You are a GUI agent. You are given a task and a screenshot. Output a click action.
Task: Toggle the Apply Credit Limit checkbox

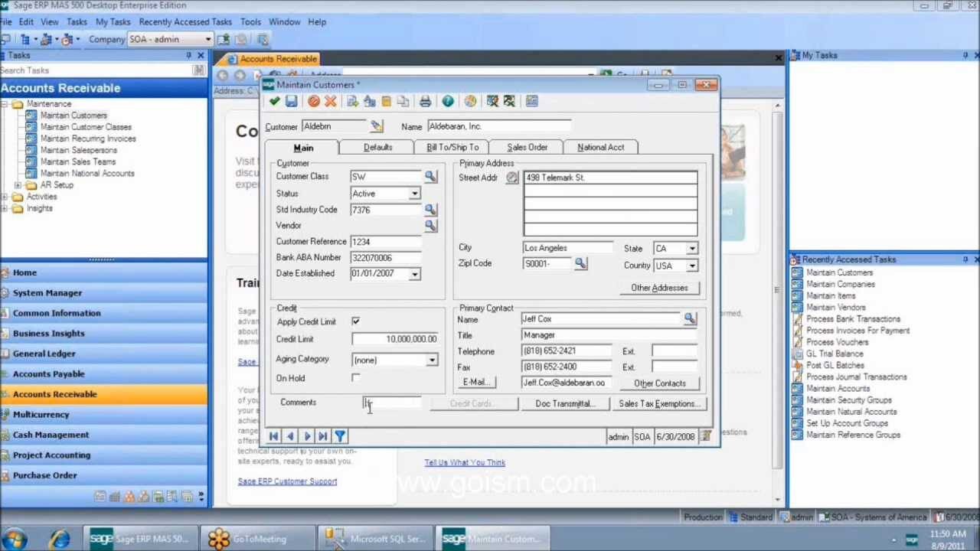[x=355, y=321]
